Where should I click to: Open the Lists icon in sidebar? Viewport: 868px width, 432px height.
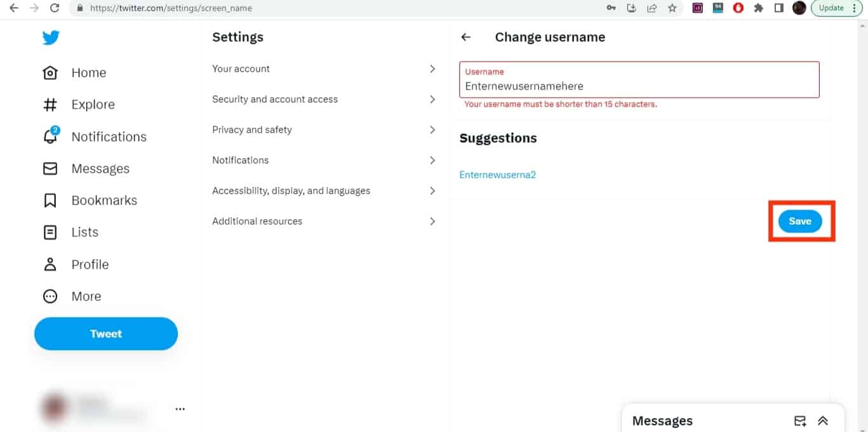tap(50, 232)
